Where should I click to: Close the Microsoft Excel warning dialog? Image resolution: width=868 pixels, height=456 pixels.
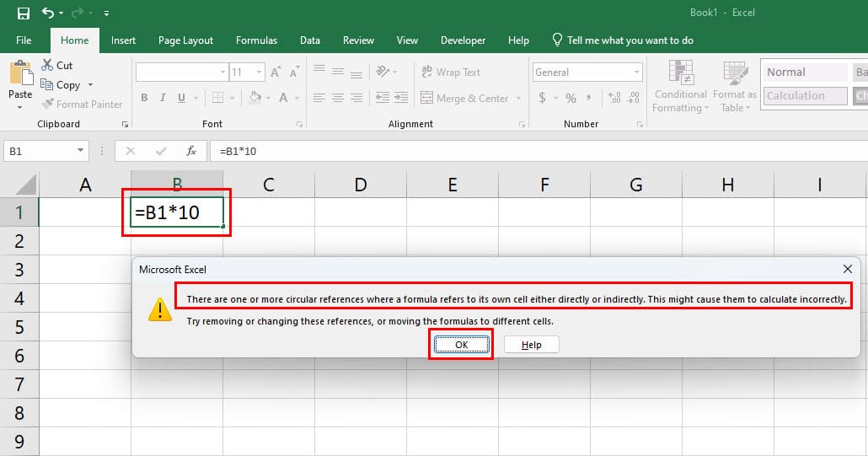848,269
